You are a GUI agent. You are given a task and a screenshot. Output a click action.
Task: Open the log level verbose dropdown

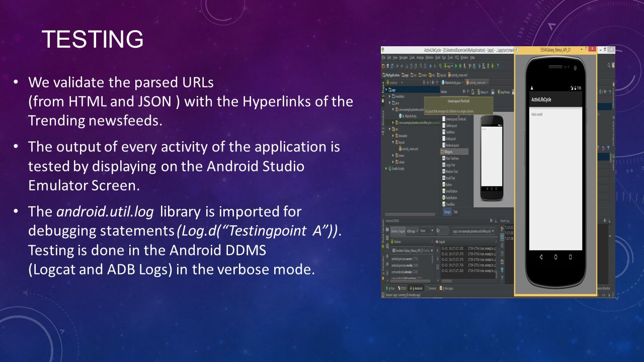pos(427,231)
